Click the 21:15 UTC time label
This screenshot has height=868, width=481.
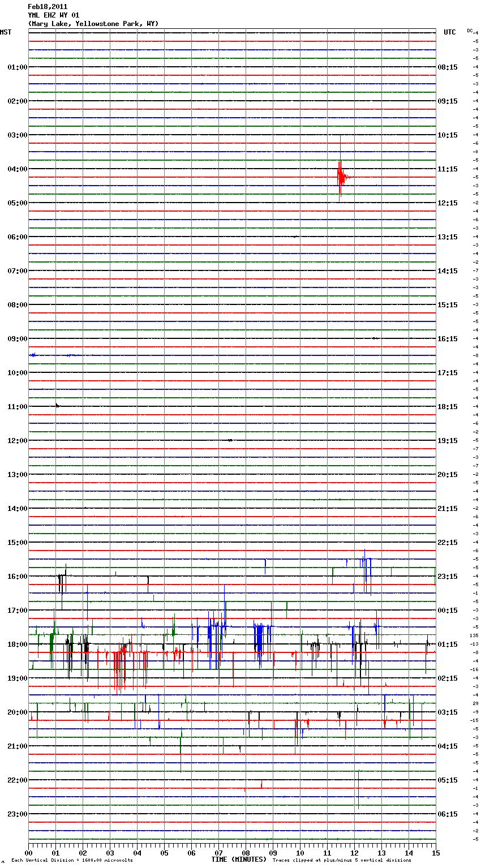click(x=448, y=509)
